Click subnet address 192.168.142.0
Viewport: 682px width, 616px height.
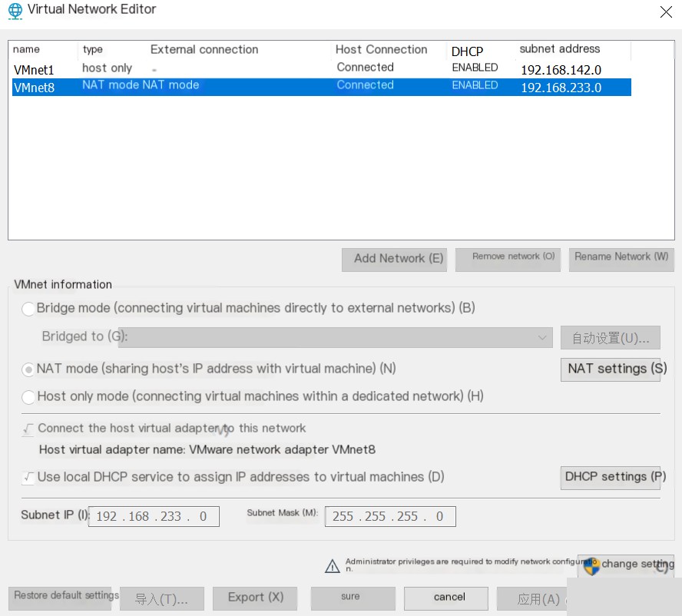tap(561, 70)
